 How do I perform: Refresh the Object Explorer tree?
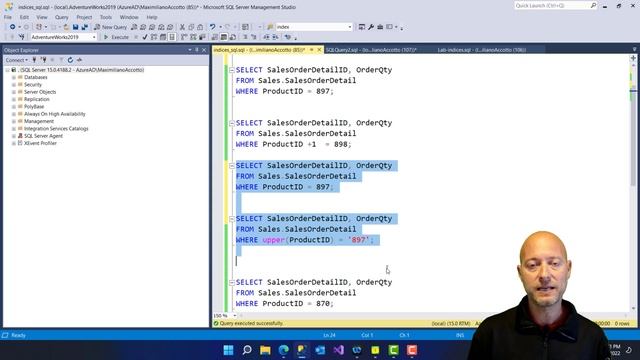click(x=70, y=60)
